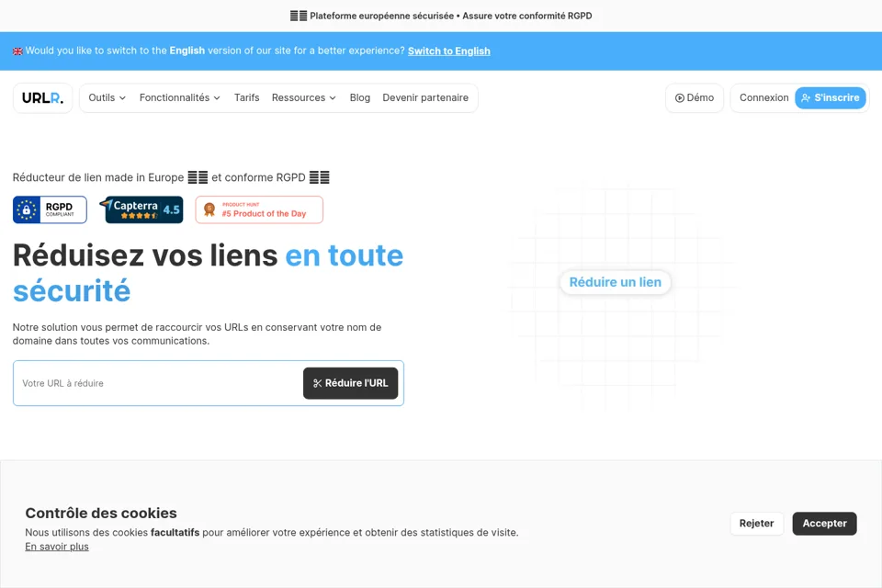Screen dimensions: 882x588
Task: Click the Réduire un lien pill
Action: (616, 282)
